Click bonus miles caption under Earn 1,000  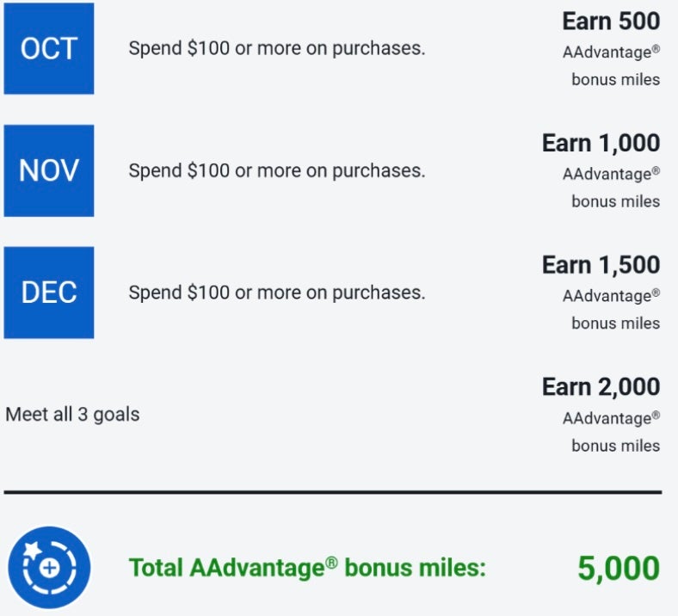(x=615, y=202)
